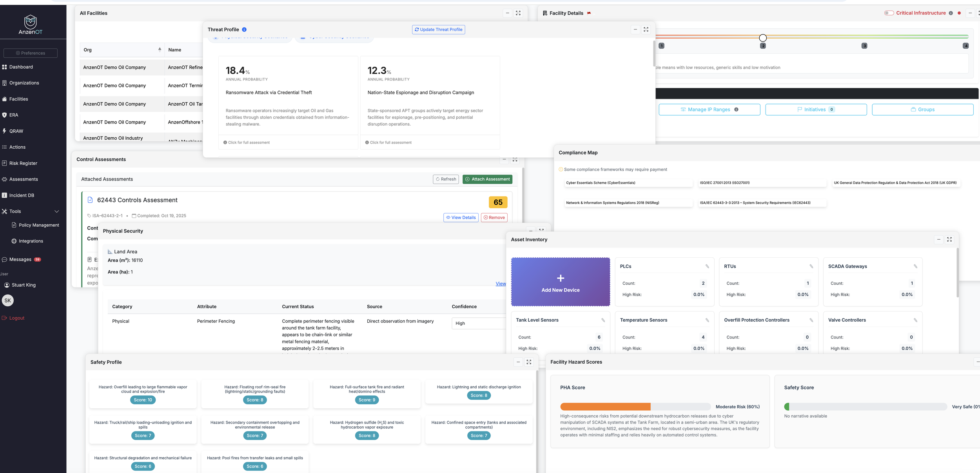This screenshot has width=980, height=473.
Task: Click edit pencil on SCADA Gateways card
Action: pos(915,266)
